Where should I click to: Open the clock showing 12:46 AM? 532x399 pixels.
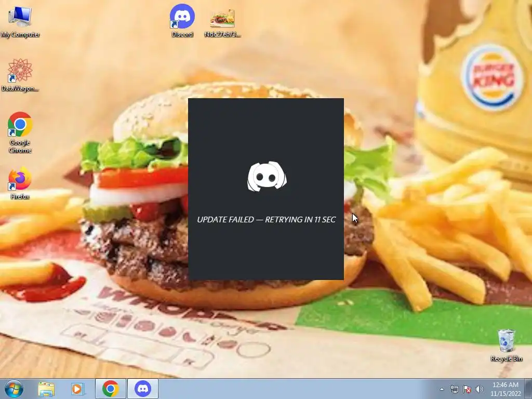(x=506, y=389)
